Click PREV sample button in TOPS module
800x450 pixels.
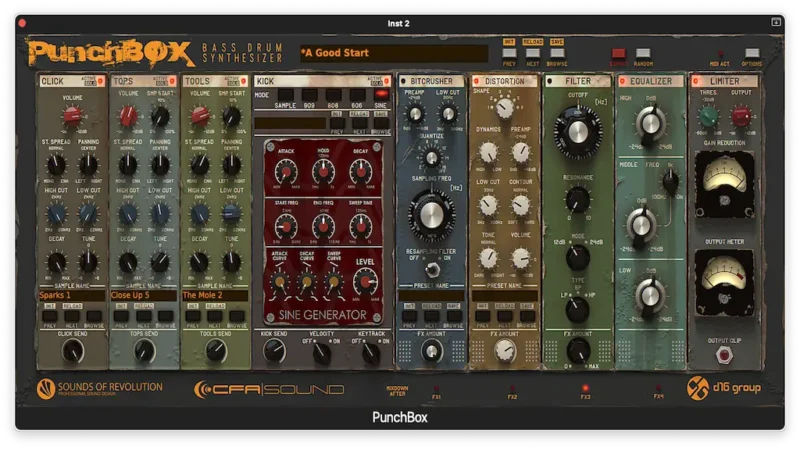[x=121, y=316]
